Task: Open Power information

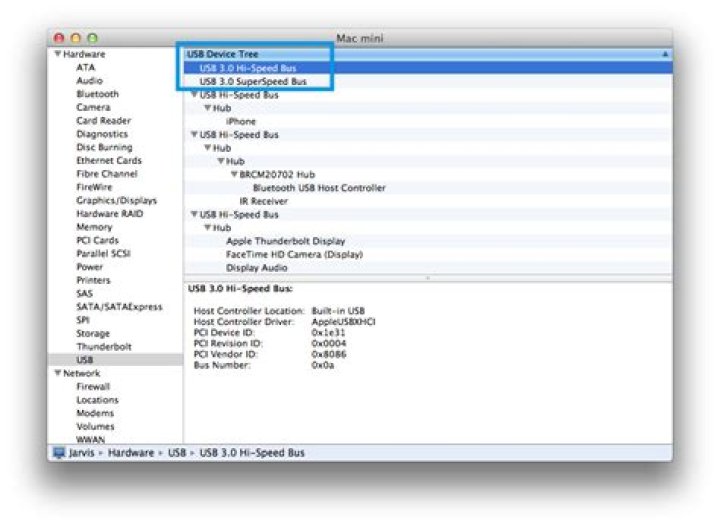Action: pyautogui.click(x=90, y=267)
